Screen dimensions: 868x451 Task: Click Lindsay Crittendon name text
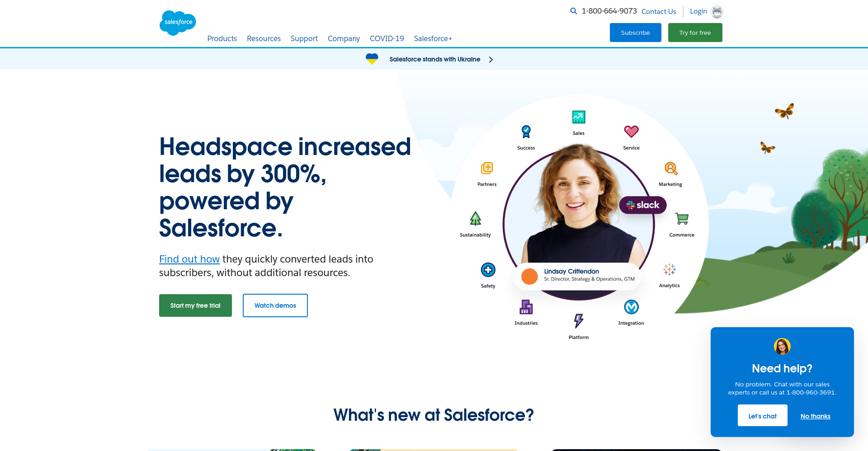(571, 271)
